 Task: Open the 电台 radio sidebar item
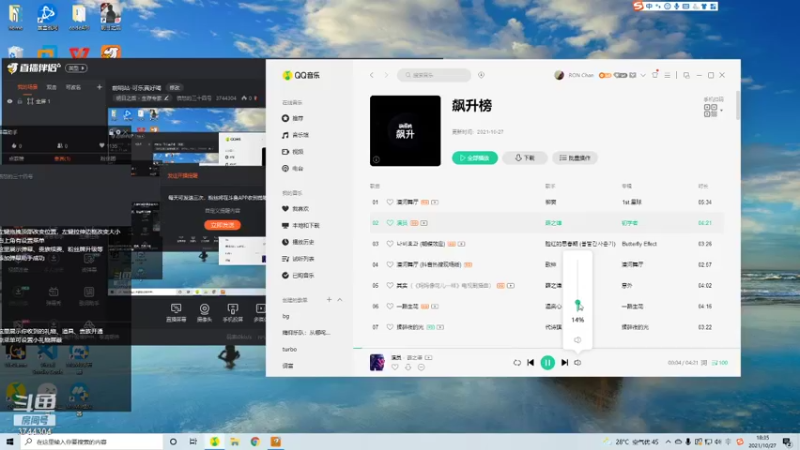[293, 168]
